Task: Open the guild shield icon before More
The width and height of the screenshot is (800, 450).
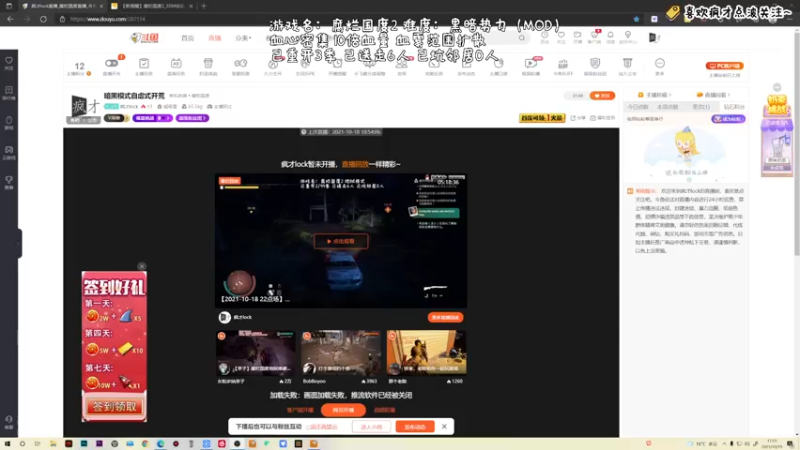Action: [x=627, y=63]
